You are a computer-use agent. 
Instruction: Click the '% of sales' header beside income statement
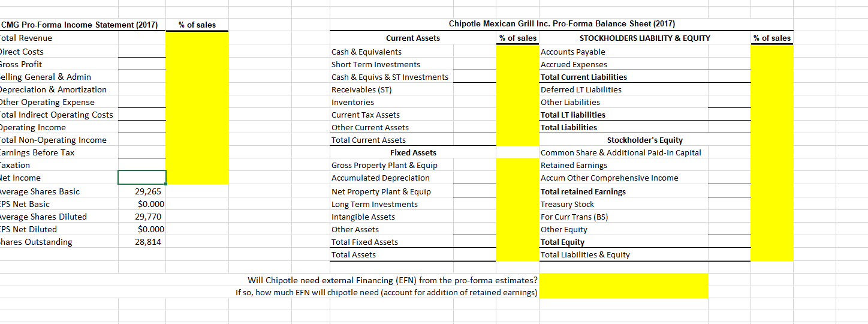click(197, 25)
